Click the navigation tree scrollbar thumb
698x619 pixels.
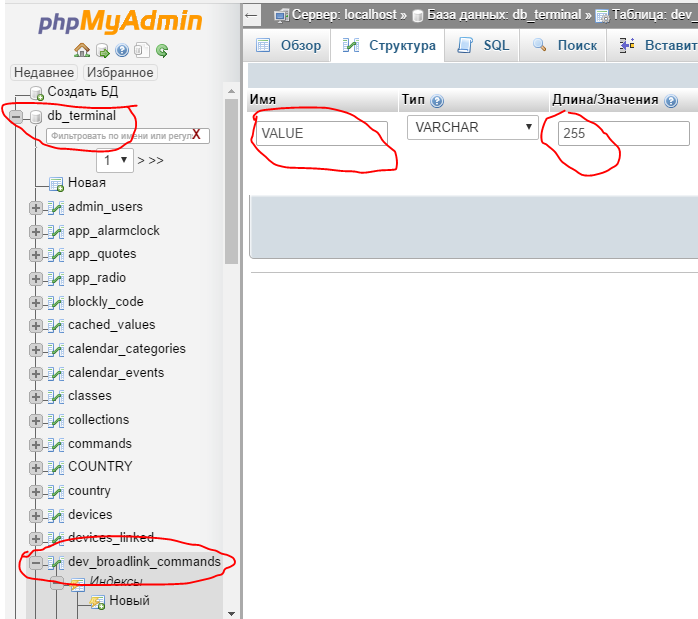click(231, 182)
